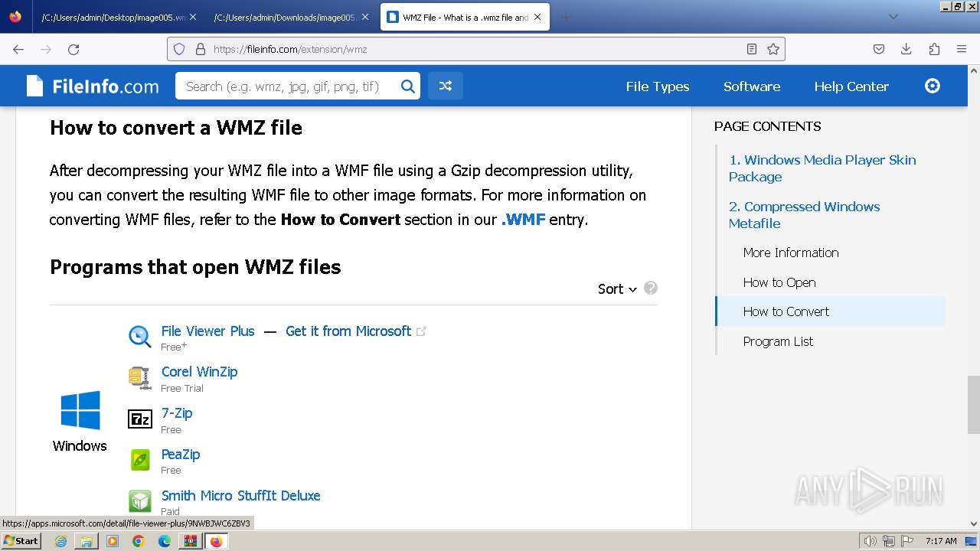
Task: Expand the Sort dropdown
Action: (x=617, y=289)
